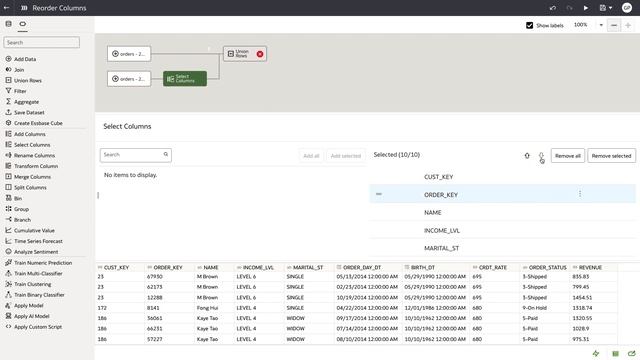640x360 pixels.
Task: Open the user avatar menu
Action: pyautogui.click(x=627, y=8)
